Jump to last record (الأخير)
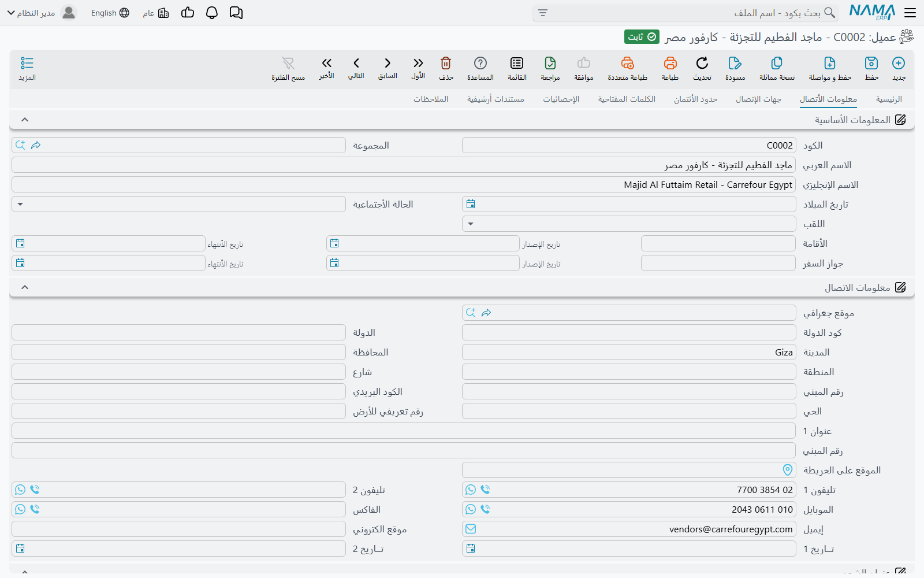 (x=327, y=63)
